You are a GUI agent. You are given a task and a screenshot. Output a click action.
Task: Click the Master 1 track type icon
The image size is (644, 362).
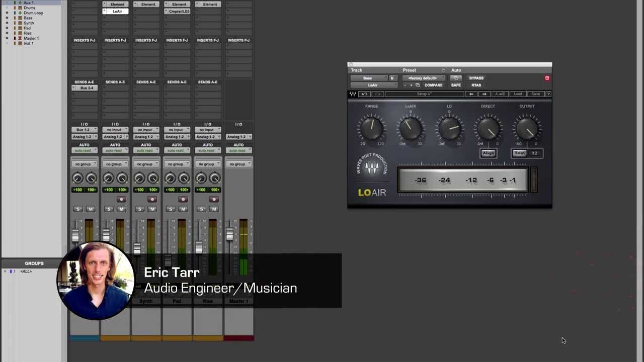pos(20,38)
